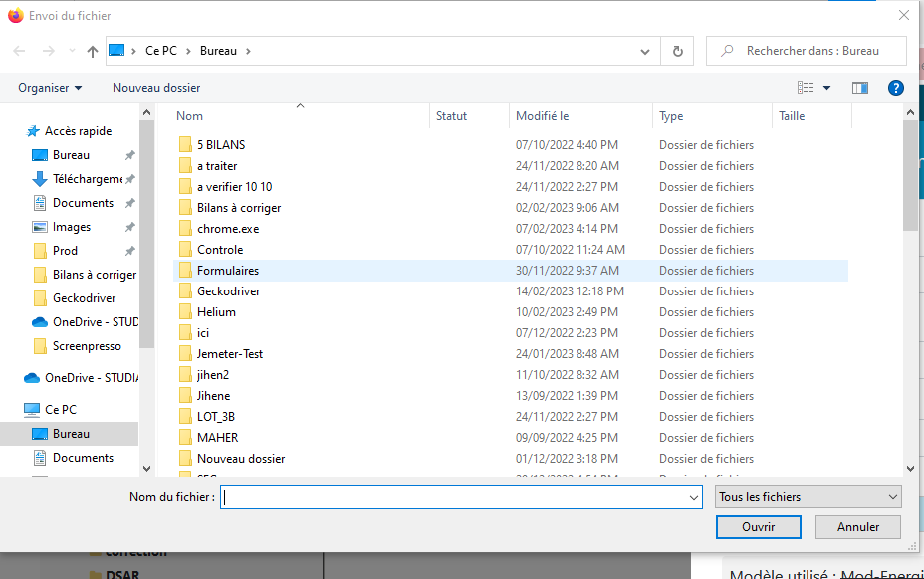Open the Organiser menu
Screen dimensions: 924x579
point(50,88)
